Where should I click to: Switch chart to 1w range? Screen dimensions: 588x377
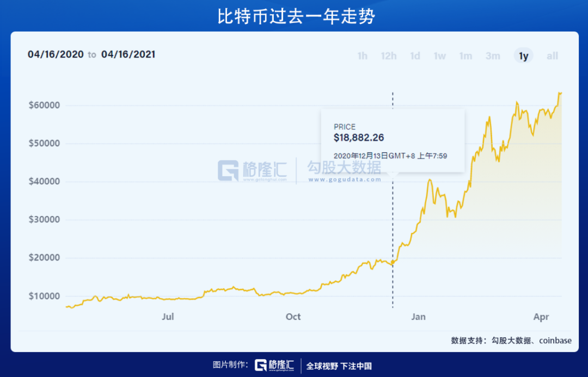point(439,56)
